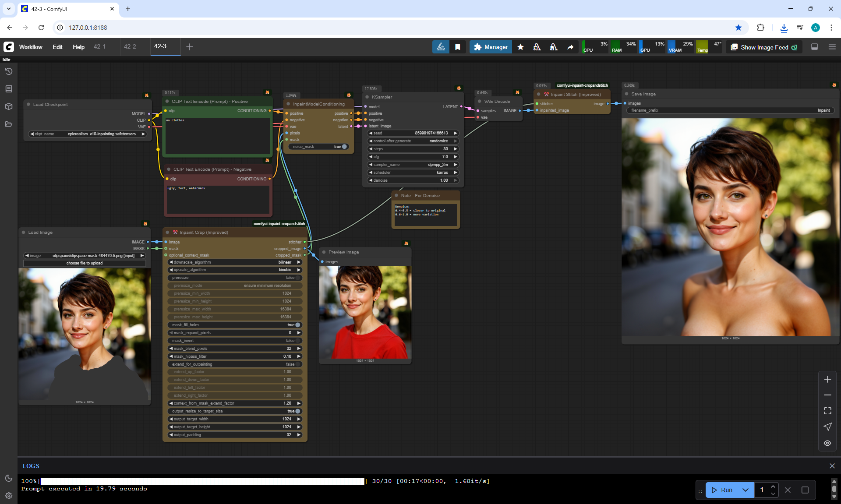The height and width of the screenshot is (504, 841).
Task: Click the Manager button
Action: pos(491,47)
